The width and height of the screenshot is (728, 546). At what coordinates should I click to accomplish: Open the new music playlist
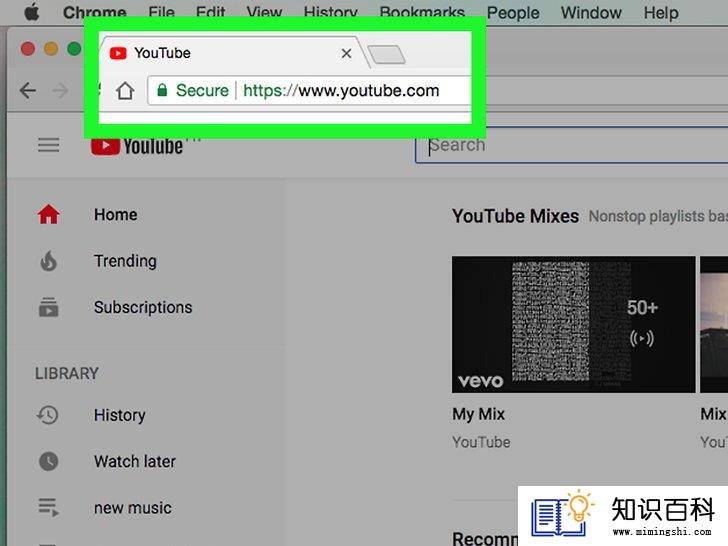click(133, 508)
